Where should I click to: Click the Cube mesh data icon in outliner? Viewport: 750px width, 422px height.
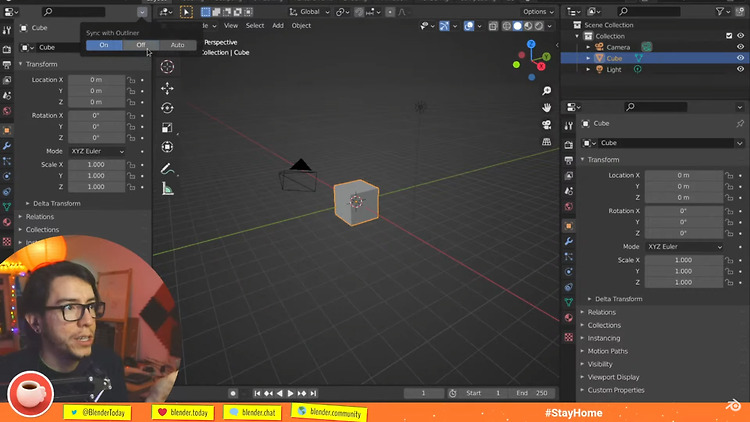pos(639,58)
